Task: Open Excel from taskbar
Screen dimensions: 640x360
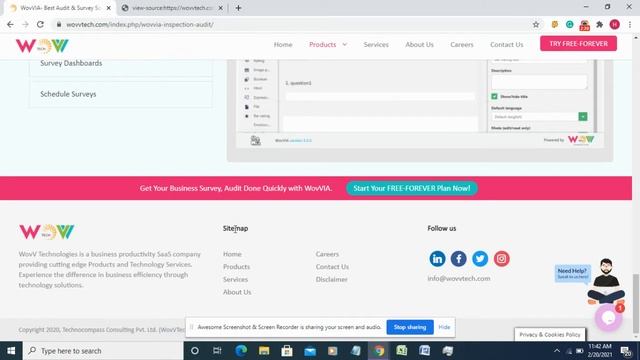Action: (x=402, y=351)
